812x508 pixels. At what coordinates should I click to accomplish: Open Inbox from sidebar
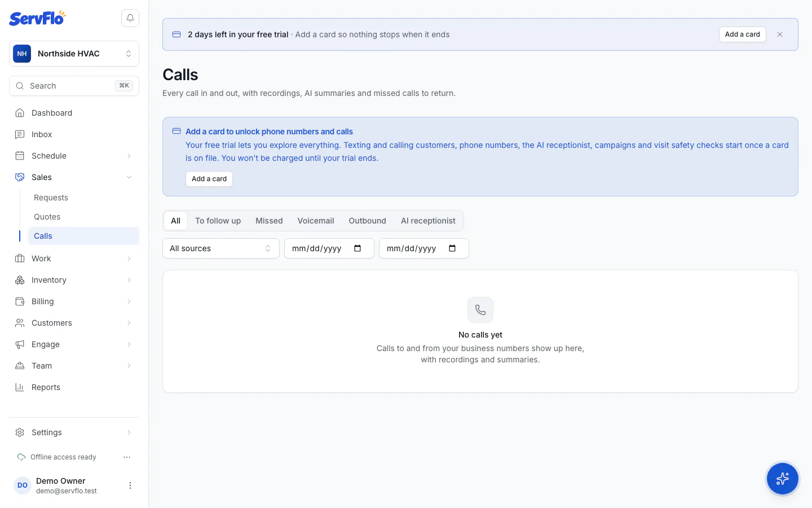(74, 134)
